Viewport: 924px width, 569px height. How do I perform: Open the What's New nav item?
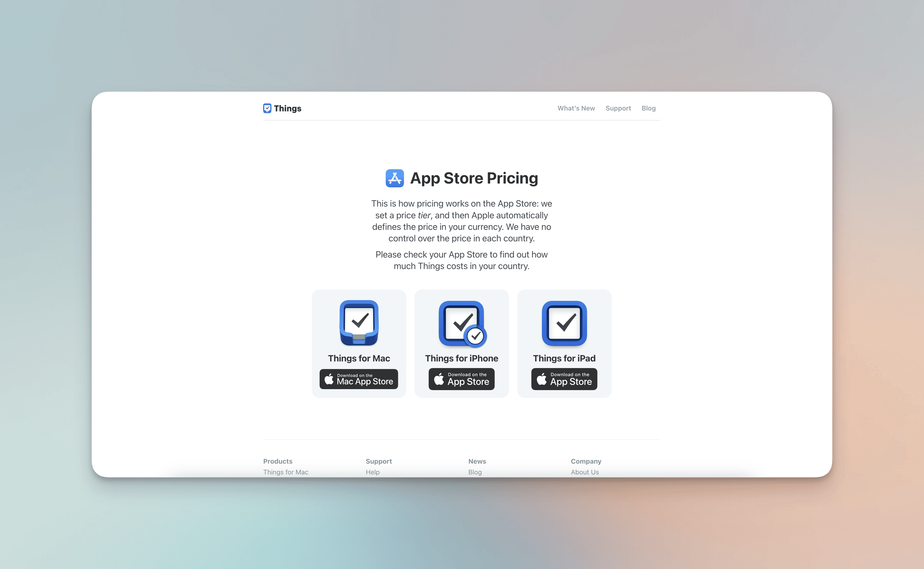576,108
